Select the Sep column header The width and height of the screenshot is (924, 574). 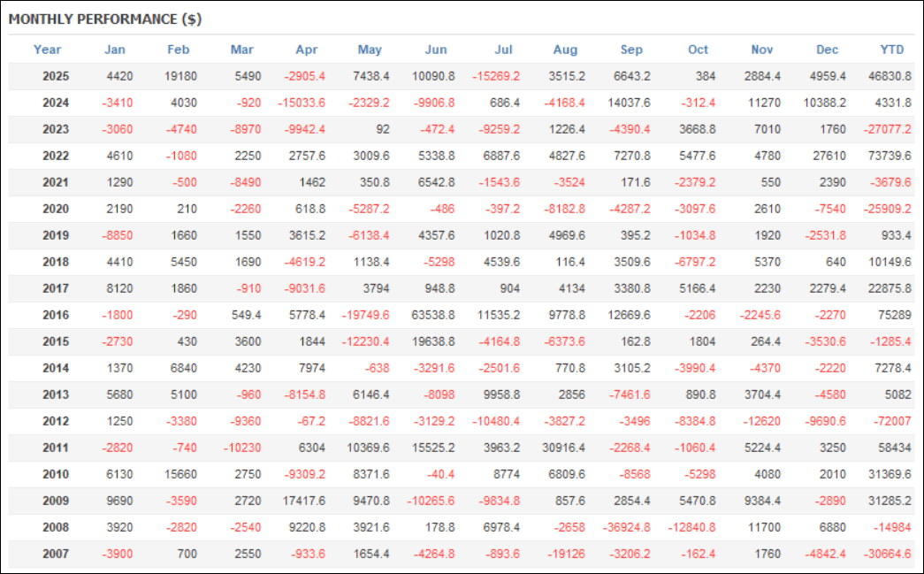click(631, 50)
